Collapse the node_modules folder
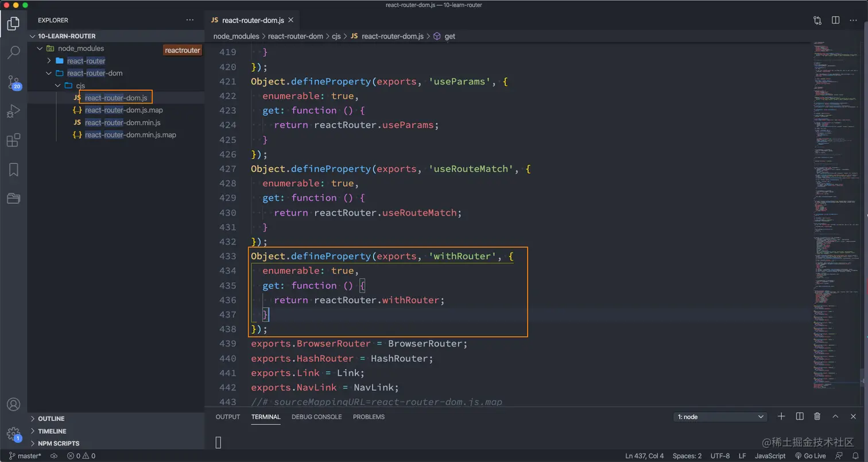 click(x=80, y=48)
